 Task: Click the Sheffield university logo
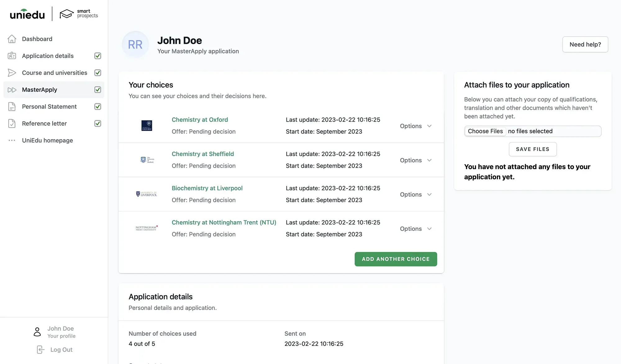[x=147, y=160]
